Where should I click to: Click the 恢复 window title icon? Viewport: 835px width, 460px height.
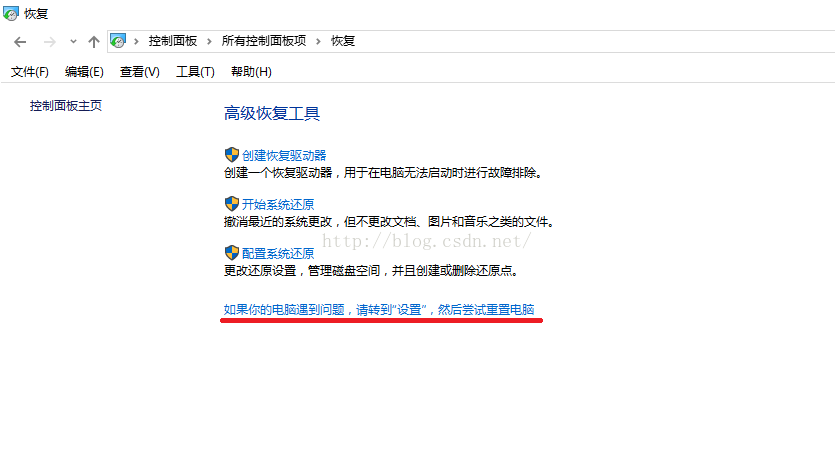(11, 13)
